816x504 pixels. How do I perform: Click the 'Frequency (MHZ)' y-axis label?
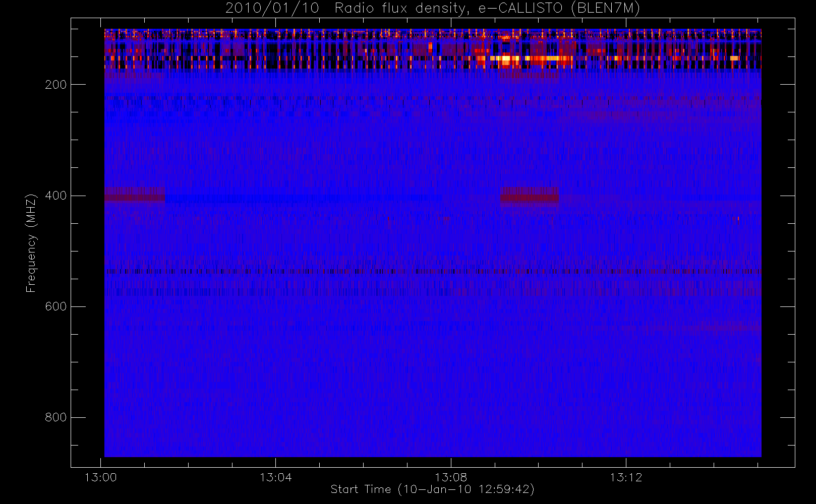pyautogui.click(x=31, y=243)
